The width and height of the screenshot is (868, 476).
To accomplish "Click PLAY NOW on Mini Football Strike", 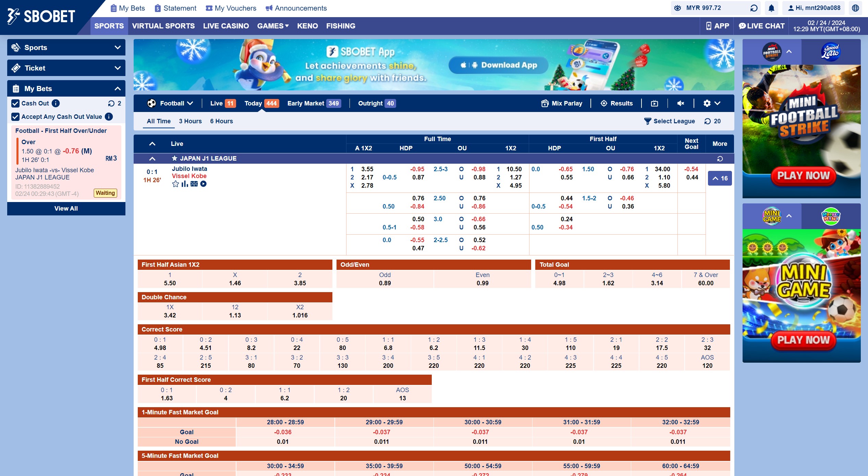I will (804, 176).
